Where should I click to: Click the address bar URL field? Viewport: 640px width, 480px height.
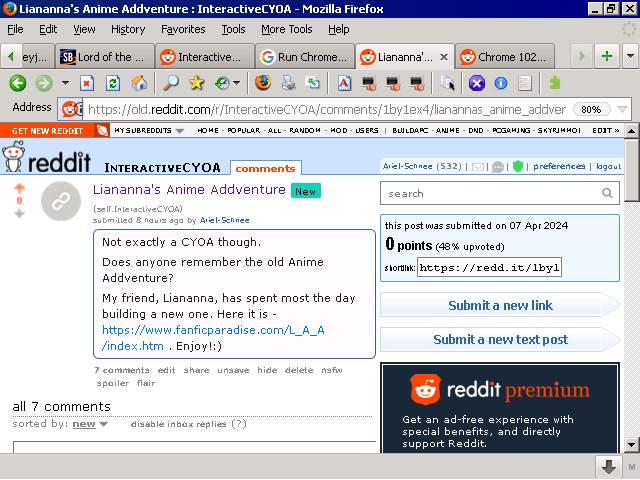327,109
